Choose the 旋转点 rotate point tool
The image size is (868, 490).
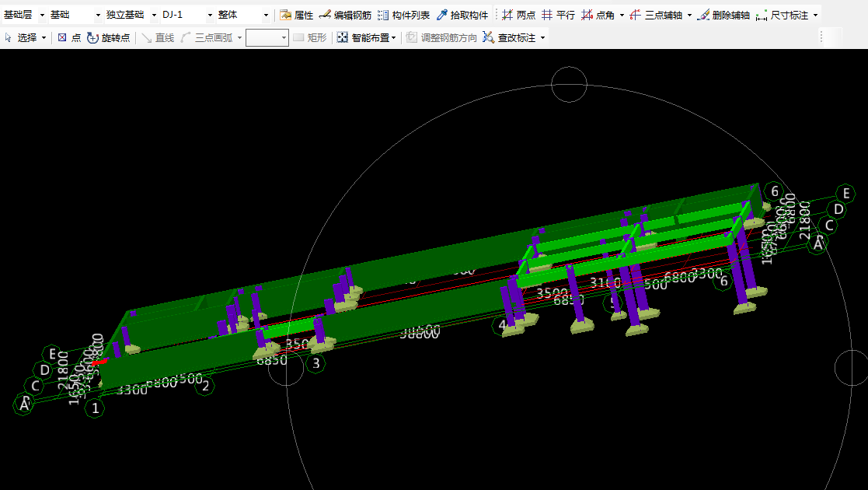[109, 37]
